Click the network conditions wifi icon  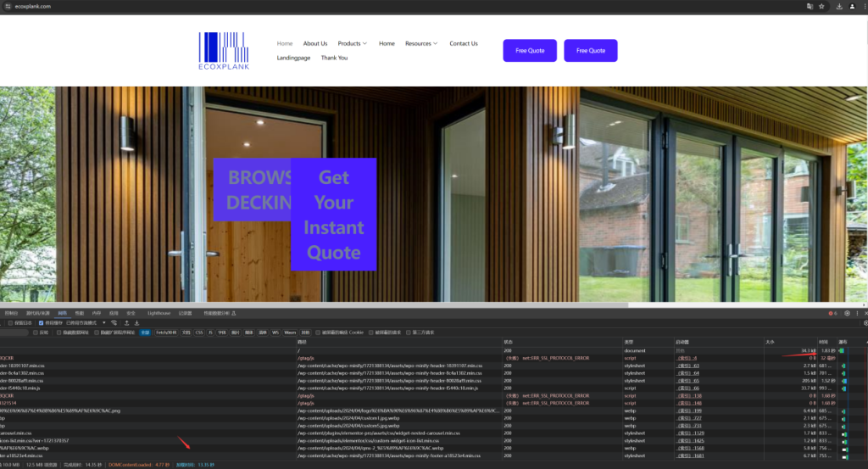click(x=114, y=323)
